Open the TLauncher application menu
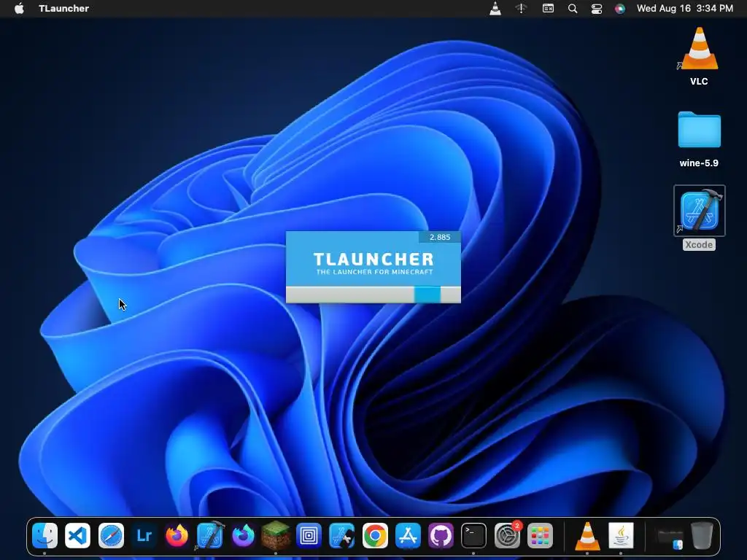This screenshot has width=747, height=560. pyautogui.click(x=64, y=8)
